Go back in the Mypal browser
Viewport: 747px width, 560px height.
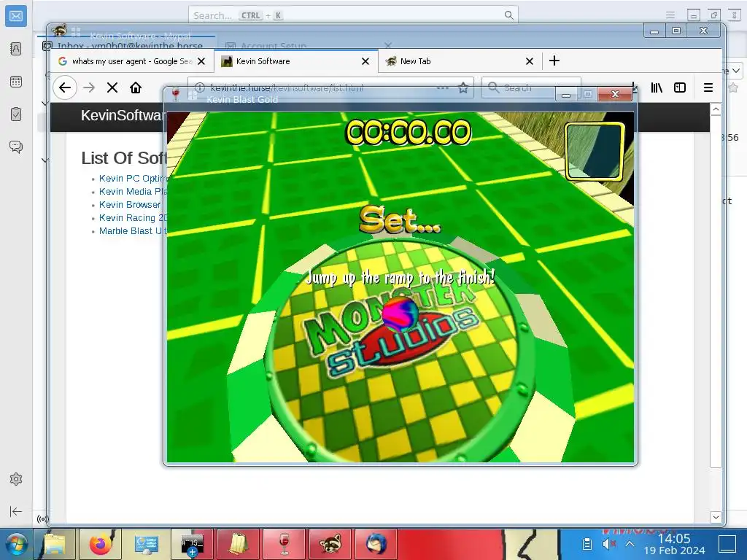[x=65, y=87]
